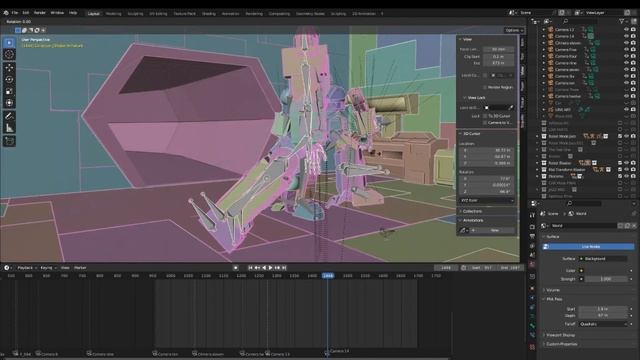Collapse the 3D Cursor panel
This screenshot has width=640, height=360.
tap(460, 134)
